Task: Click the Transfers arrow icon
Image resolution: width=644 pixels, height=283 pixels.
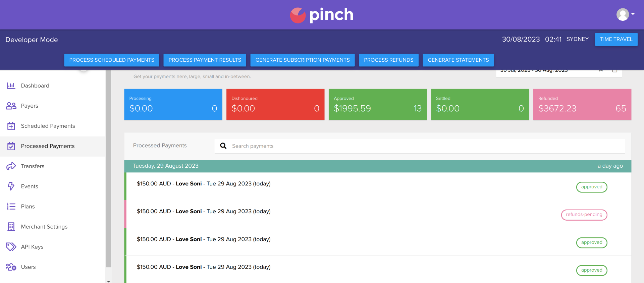Action: pos(11,166)
